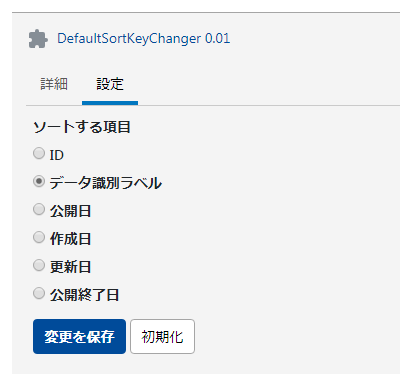
Task: Click the データ識別ラベル label text
Action: point(106,183)
